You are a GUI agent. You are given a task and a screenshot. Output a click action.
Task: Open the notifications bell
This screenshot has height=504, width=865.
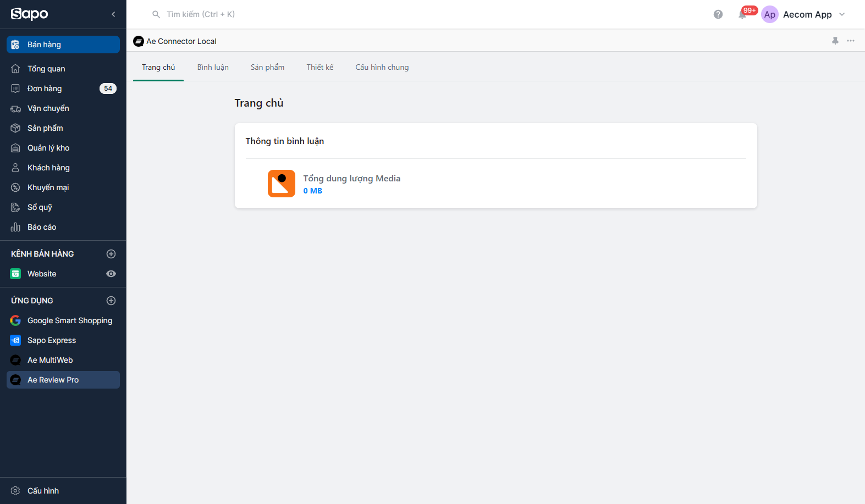742,15
